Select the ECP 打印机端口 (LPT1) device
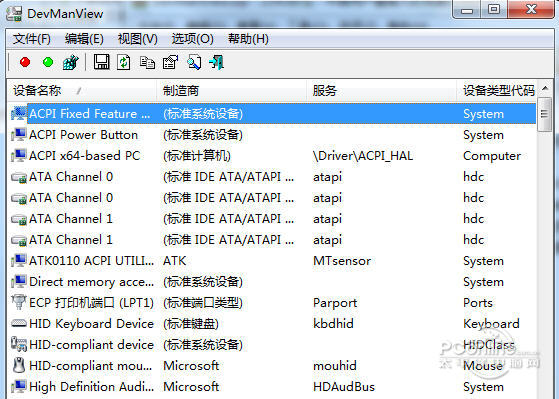Viewport: 559px width, 399px height. (x=91, y=303)
